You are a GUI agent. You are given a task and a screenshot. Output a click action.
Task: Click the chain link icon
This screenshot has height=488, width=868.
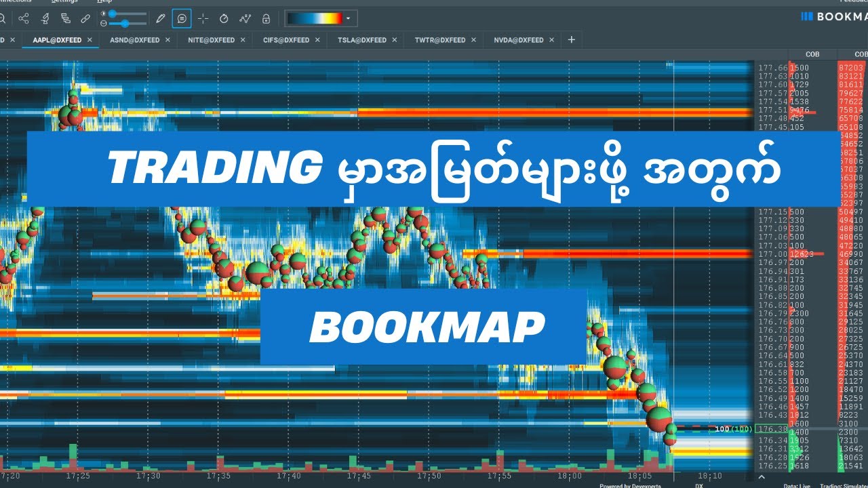pyautogui.click(x=85, y=18)
